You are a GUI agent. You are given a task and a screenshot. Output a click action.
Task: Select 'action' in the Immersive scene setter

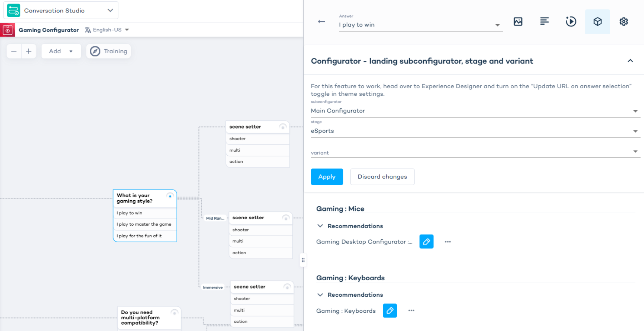pyautogui.click(x=262, y=322)
